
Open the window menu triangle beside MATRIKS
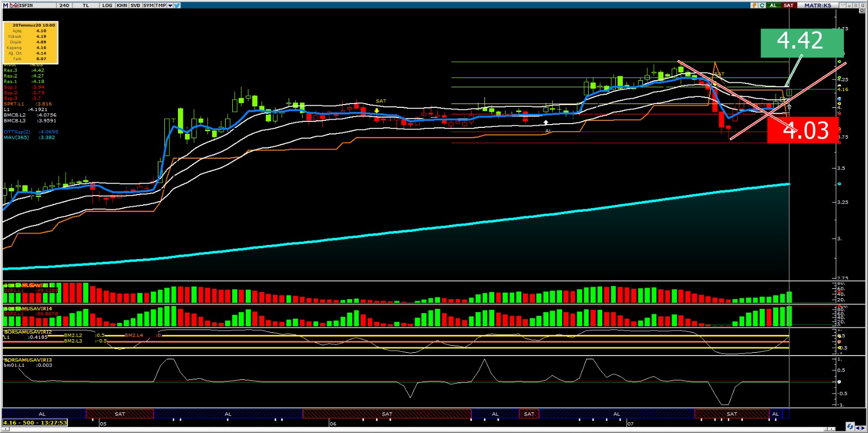click(843, 5)
